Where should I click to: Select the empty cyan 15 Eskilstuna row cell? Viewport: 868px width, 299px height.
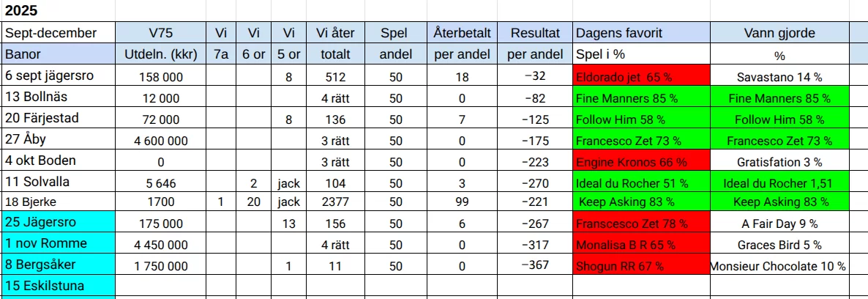point(59,286)
